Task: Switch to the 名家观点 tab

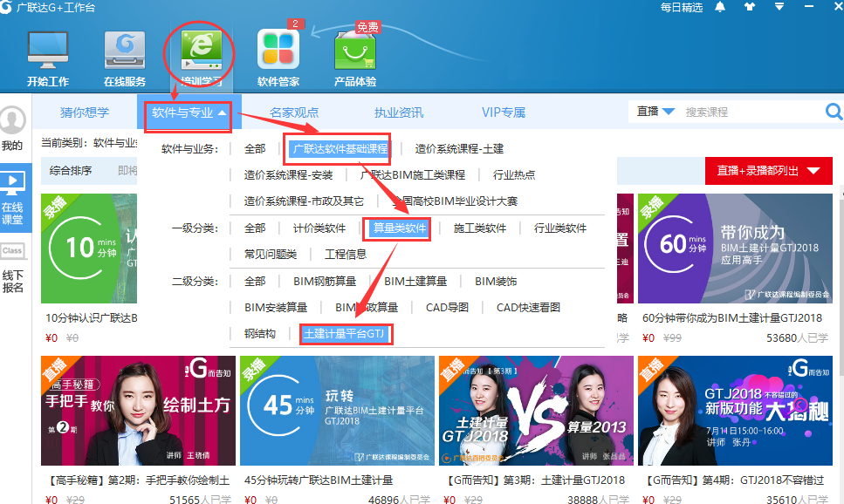Action: [294, 112]
